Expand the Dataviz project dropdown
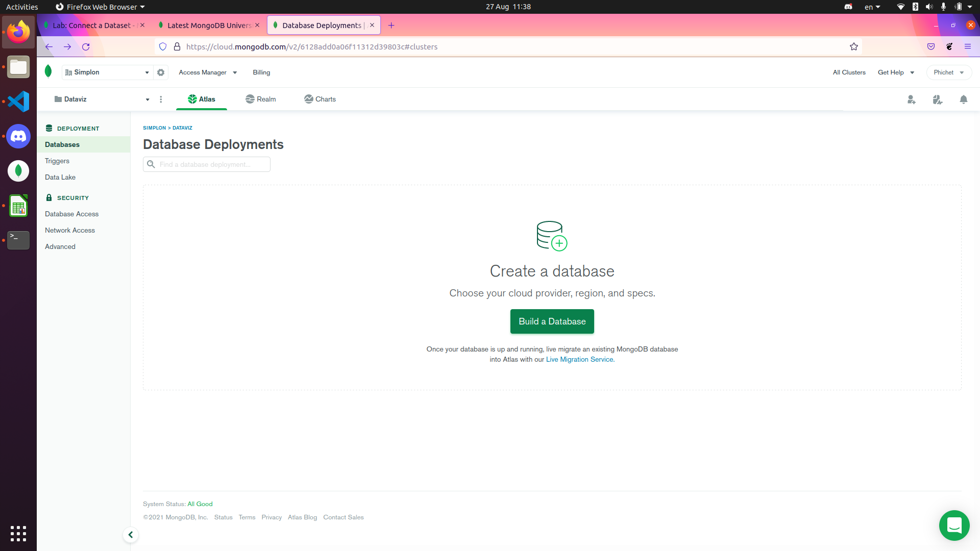 click(102, 99)
